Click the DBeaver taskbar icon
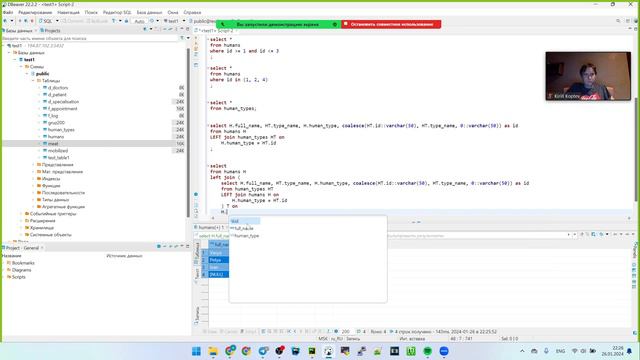The image size is (640, 360). [329, 351]
